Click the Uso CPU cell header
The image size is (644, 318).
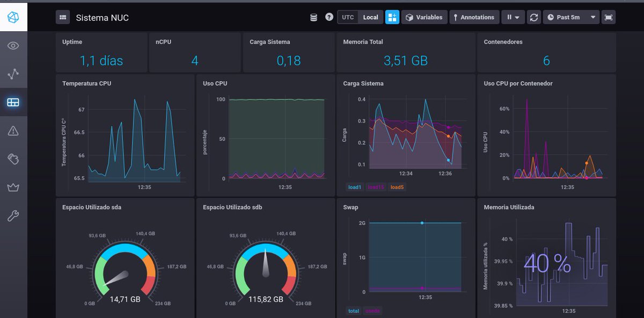point(215,83)
